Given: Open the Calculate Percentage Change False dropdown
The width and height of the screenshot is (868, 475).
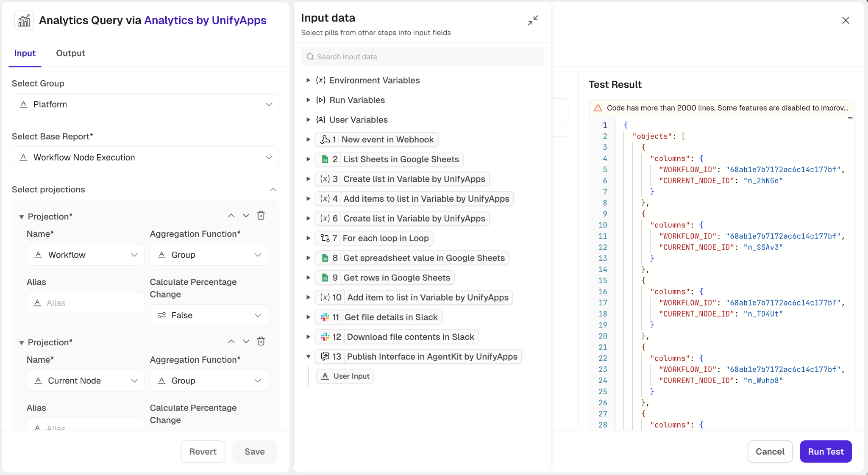Looking at the screenshot, I should click(x=209, y=315).
